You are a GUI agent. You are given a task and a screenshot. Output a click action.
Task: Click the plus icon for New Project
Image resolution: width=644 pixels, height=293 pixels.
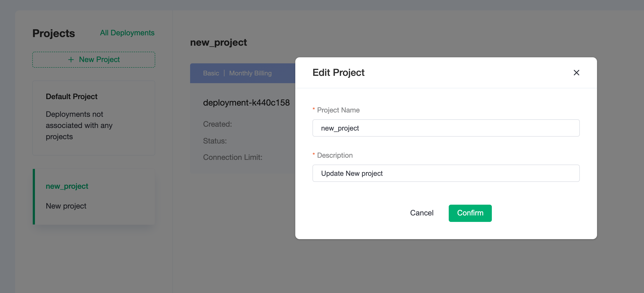pos(71,59)
